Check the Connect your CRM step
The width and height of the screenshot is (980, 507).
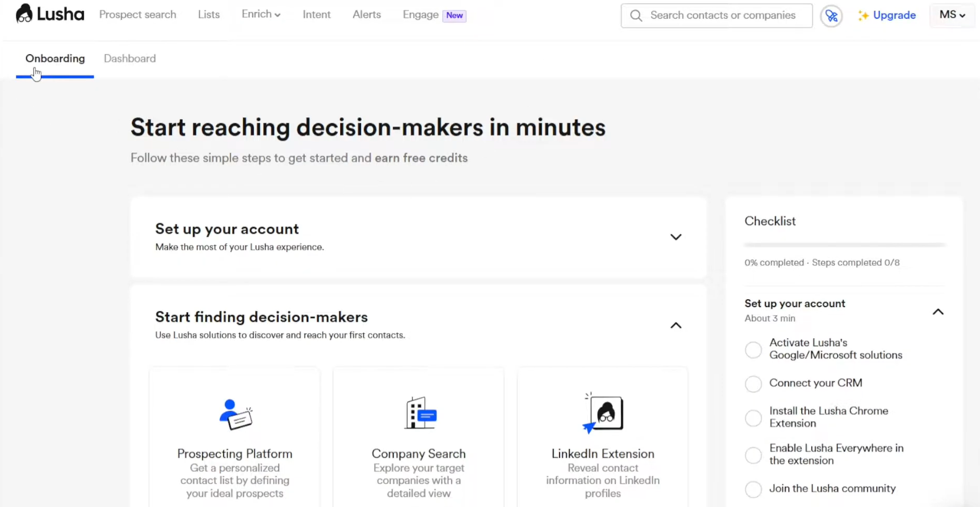pyautogui.click(x=753, y=384)
